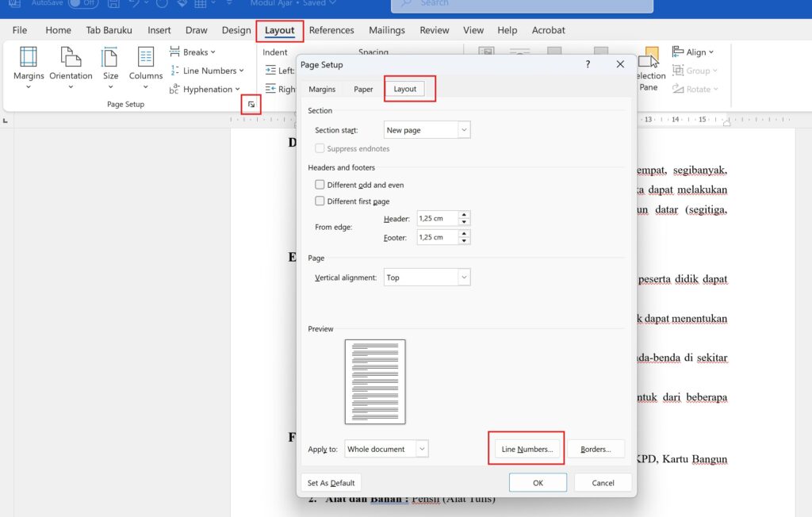812x517 pixels.
Task: Open the References ribbon tab
Action: pos(331,30)
